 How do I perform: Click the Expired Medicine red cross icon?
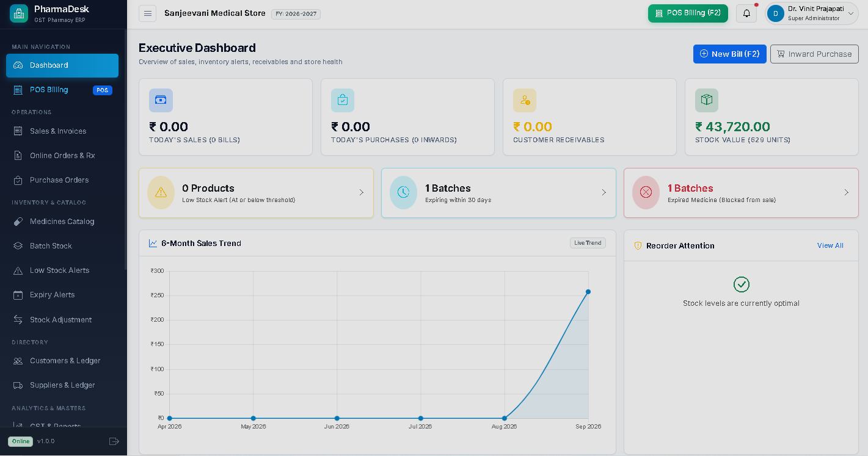pyautogui.click(x=646, y=192)
